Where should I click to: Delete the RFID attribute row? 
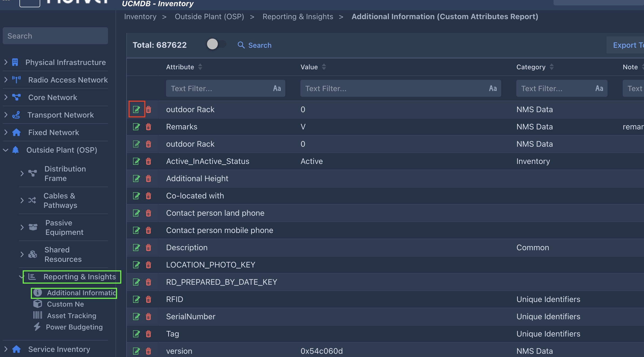(x=148, y=299)
